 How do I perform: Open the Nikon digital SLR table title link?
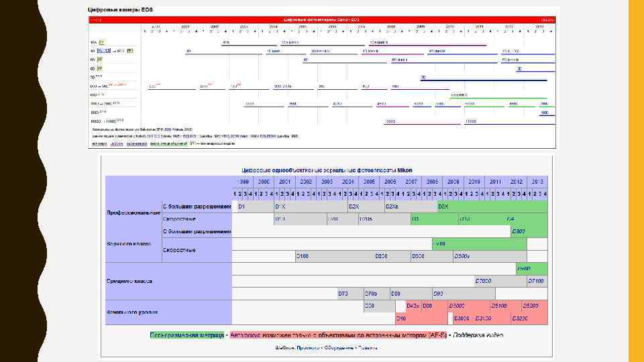coord(327,170)
